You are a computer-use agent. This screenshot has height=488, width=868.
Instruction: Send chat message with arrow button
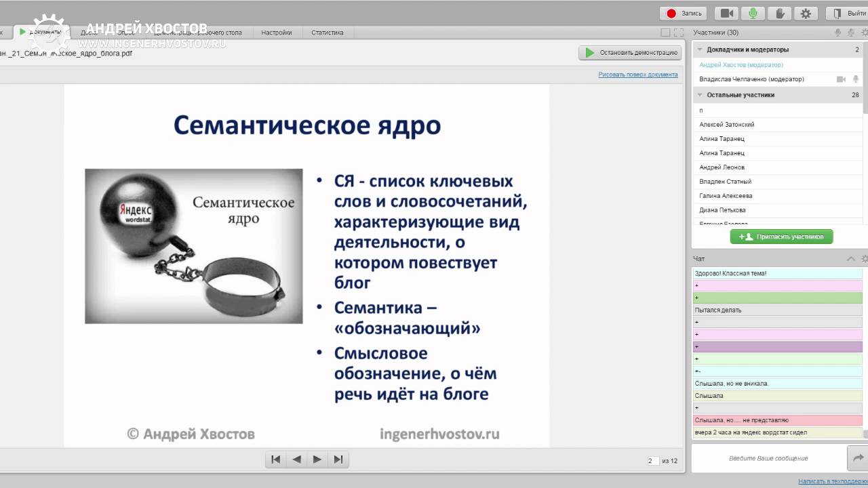(x=858, y=458)
